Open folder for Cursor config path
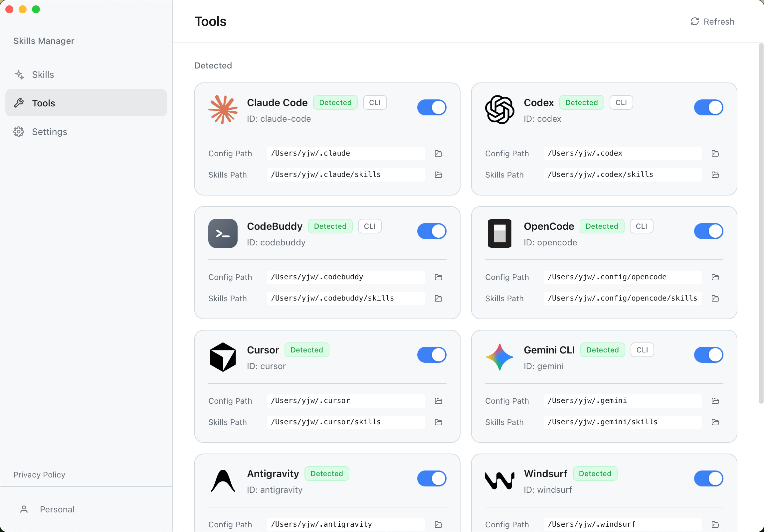764x532 pixels. point(438,401)
